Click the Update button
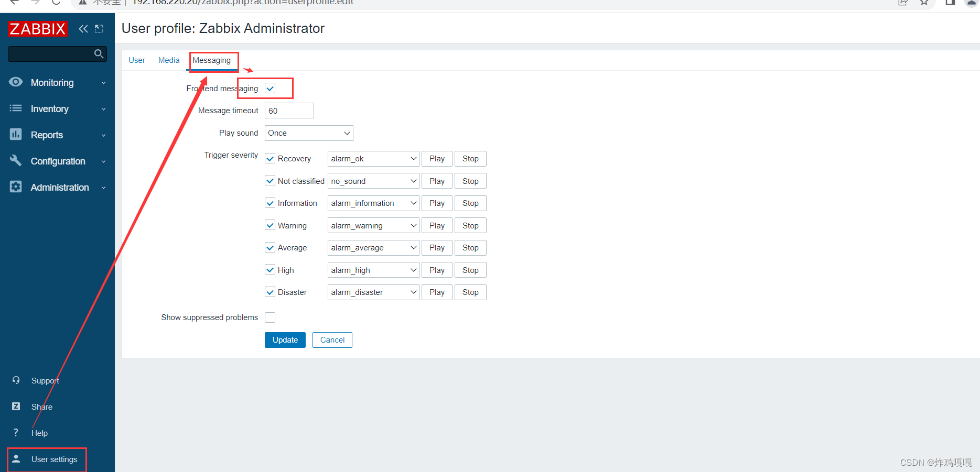The image size is (980, 472). (x=285, y=340)
